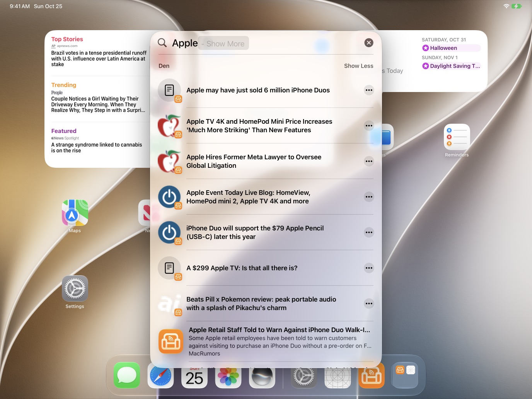The height and width of the screenshot is (399, 532).
Task: Open more options for the Beats Pill review
Action: point(369,304)
